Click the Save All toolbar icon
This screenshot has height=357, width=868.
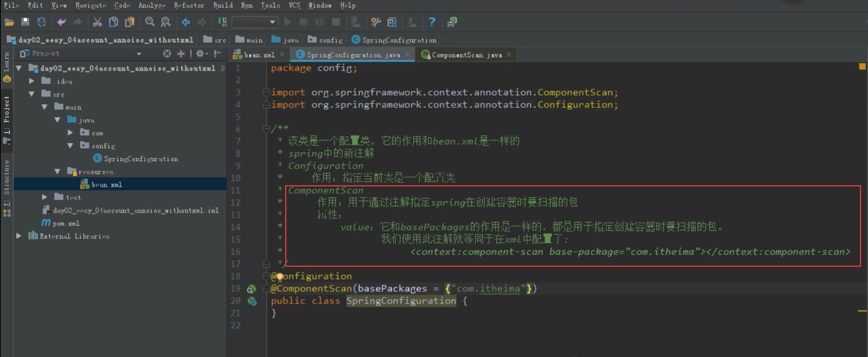pos(25,22)
